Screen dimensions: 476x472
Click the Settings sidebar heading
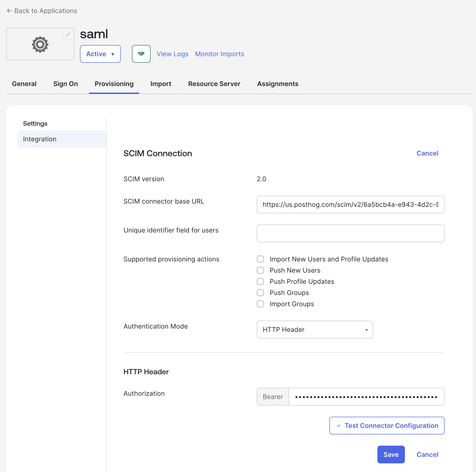[35, 124]
